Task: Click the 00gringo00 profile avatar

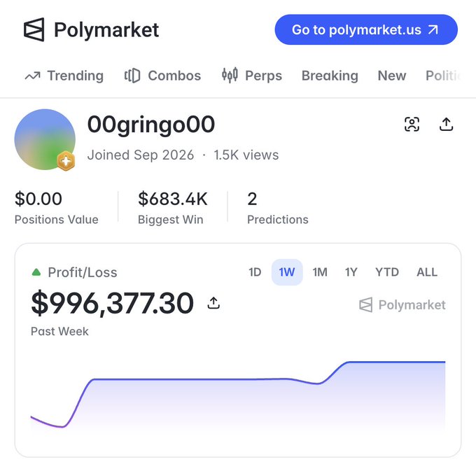Action: 45,139
